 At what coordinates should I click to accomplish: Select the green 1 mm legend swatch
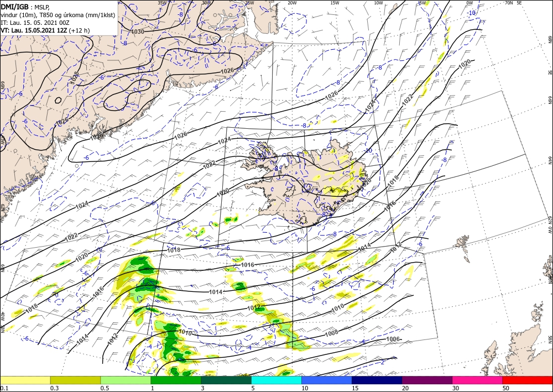pos(176,380)
